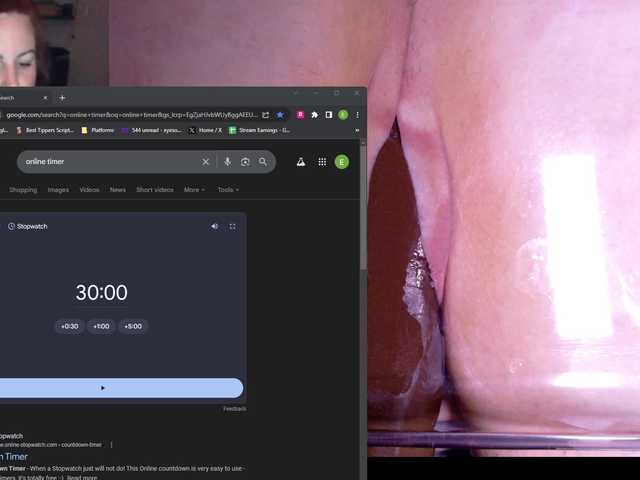This screenshot has width=640, height=480.
Task: Open the Google apps grid
Action: point(322,162)
